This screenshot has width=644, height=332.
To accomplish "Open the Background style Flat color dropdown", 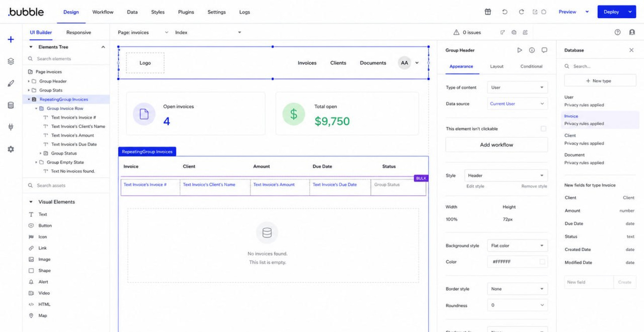I will tap(517, 245).
